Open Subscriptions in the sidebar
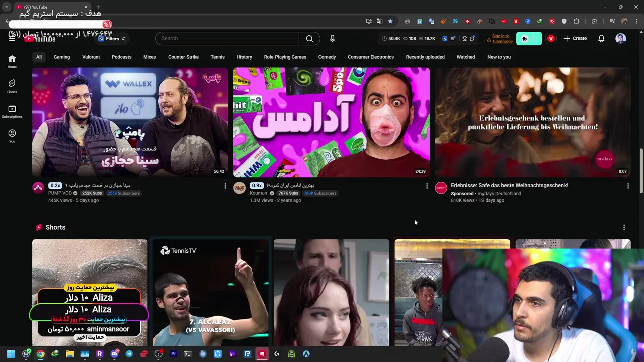The image size is (644, 362). 12,111
